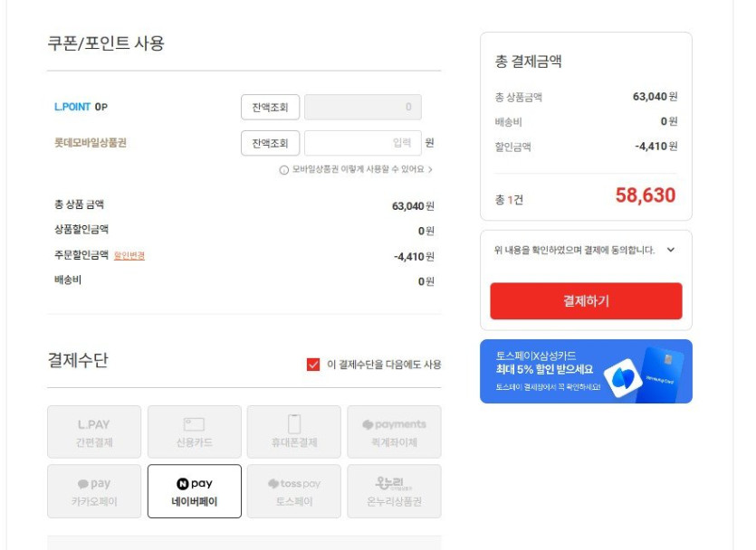Image resolution: width=756 pixels, height=550 pixels.
Task: Expand the payment agreement terms chevron
Action: click(x=671, y=251)
